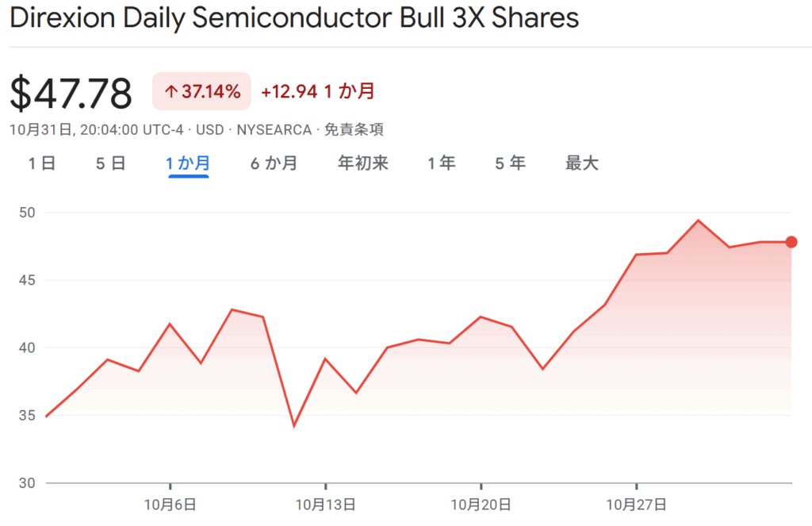Select the 1日 time range tab
The width and height of the screenshot is (812, 526).
click(41, 163)
